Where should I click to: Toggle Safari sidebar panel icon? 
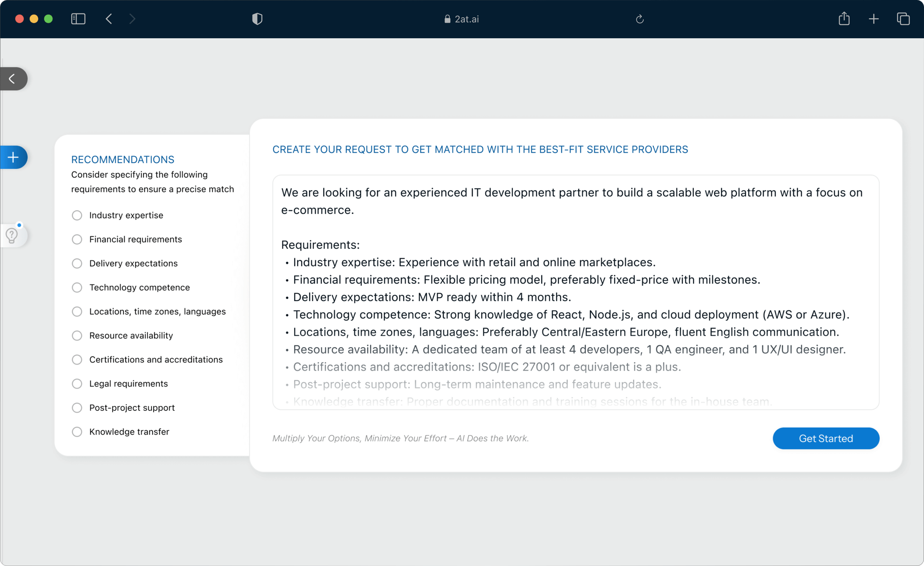(78, 19)
